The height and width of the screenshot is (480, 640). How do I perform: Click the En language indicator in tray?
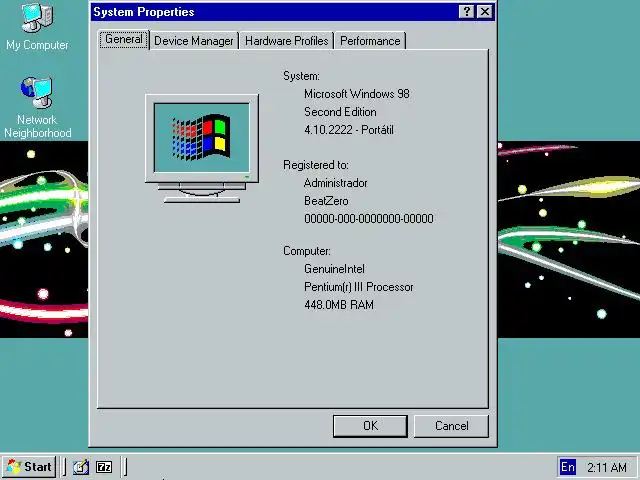pos(568,467)
